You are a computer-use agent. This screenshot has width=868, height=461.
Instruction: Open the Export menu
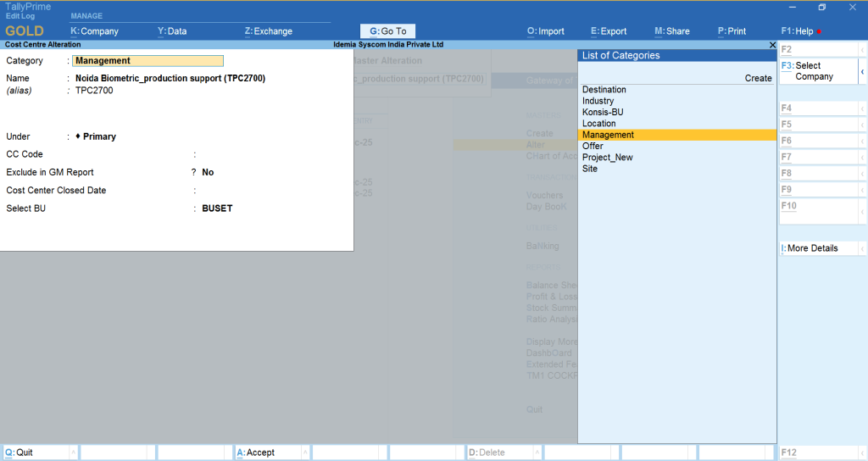[x=609, y=31]
